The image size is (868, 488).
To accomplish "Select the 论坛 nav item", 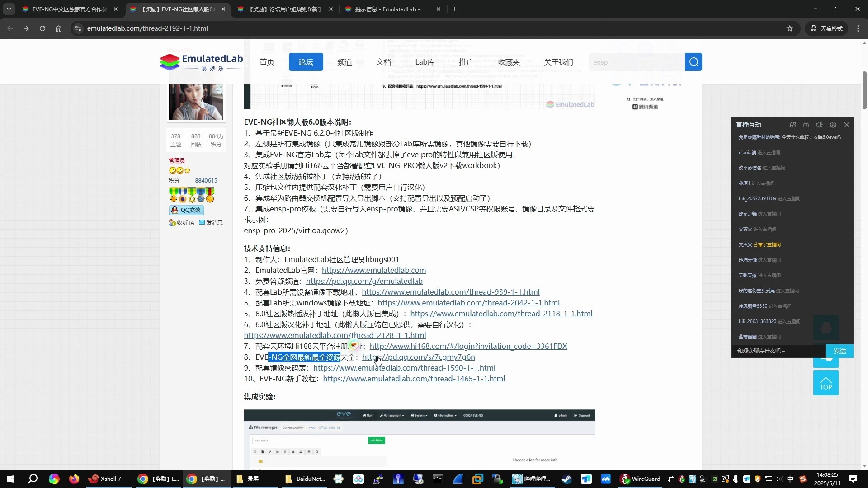I will coord(306,62).
